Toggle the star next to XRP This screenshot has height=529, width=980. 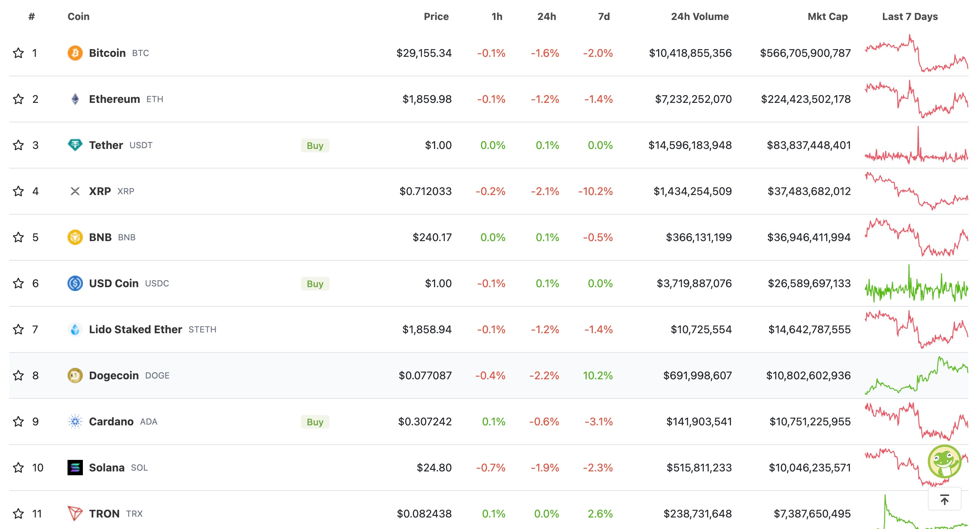pyautogui.click(x=18, y=191)
